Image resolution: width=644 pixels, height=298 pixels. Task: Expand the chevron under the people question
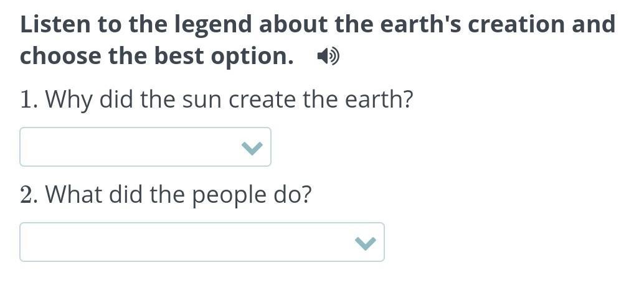point(366,243)
